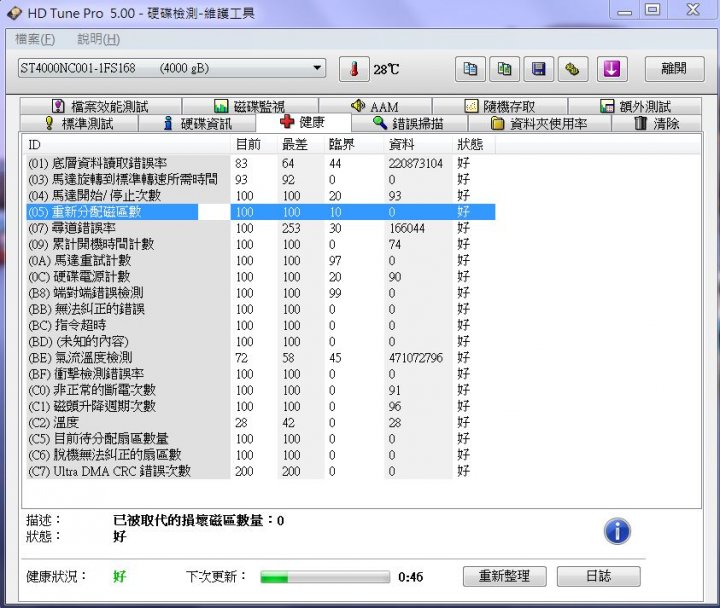This screenshot has width=720, height=608.
Task: Select row (07) 尋道錯誤率
Action: coord(261,228)
